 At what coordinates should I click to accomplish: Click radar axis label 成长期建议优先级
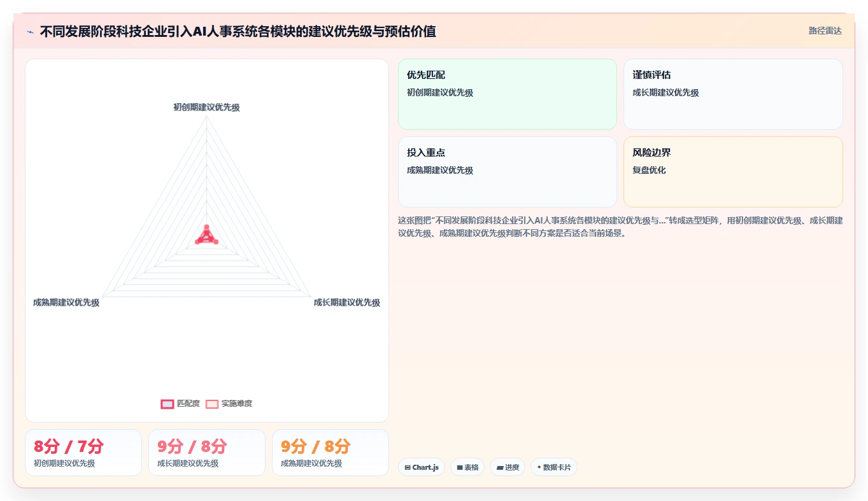[x=347, y=302]
